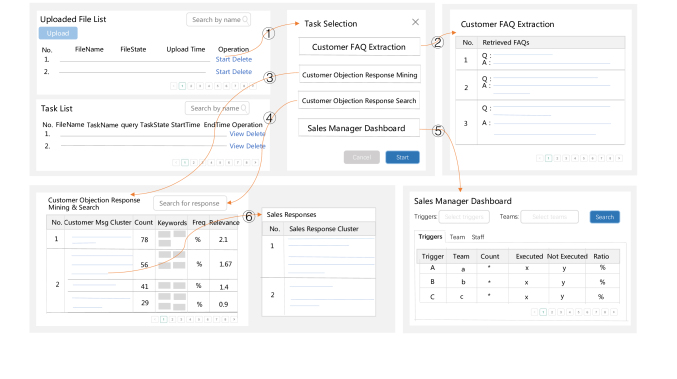The image size is (677, 379).
Task: Click the Search button in Sales Manager Dashboard
Action: [x=604, y=217]
